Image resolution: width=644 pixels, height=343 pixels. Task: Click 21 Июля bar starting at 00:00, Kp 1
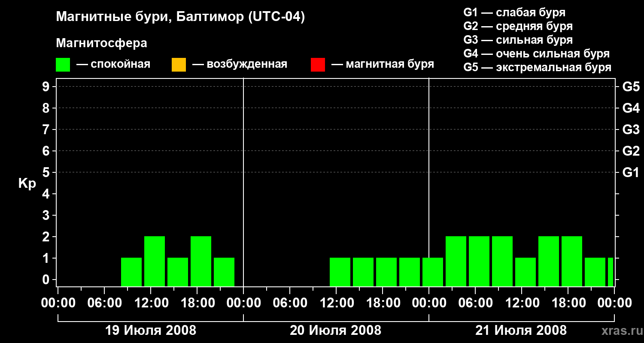click(x=433, y=272)
